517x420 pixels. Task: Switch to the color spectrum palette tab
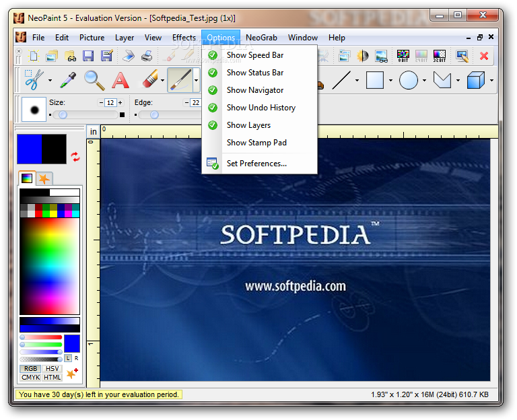pos(27,178)
